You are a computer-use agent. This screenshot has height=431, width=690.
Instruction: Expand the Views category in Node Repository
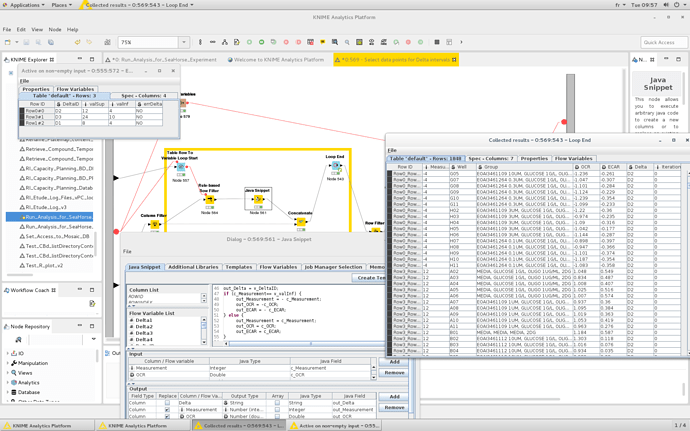coord(7,372)
